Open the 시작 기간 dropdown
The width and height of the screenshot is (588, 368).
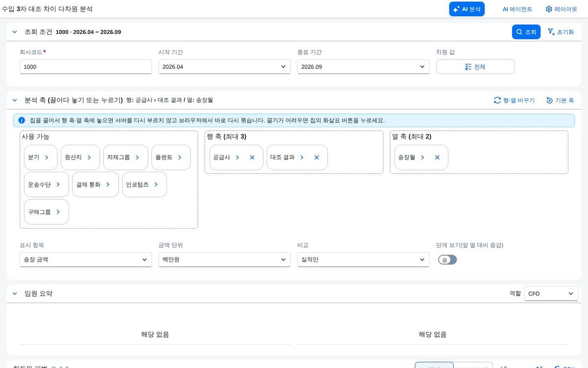coord(224,67)
